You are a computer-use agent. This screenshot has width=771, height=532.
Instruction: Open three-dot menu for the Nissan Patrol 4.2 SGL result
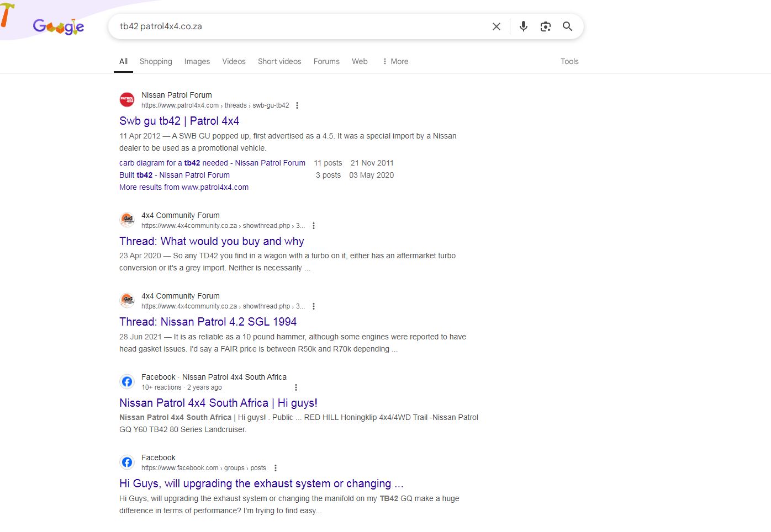point(314,306)
